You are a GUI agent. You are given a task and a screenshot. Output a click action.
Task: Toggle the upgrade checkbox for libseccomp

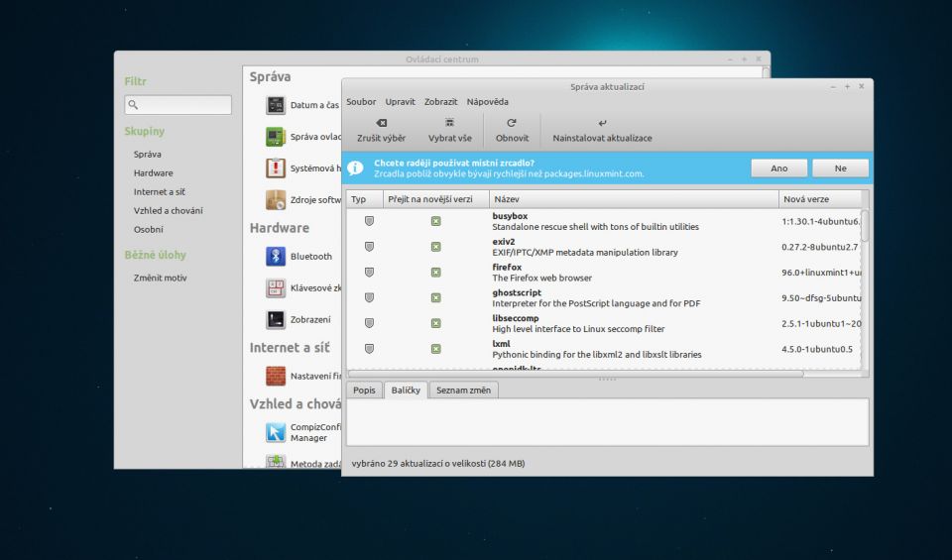point(436,323)
